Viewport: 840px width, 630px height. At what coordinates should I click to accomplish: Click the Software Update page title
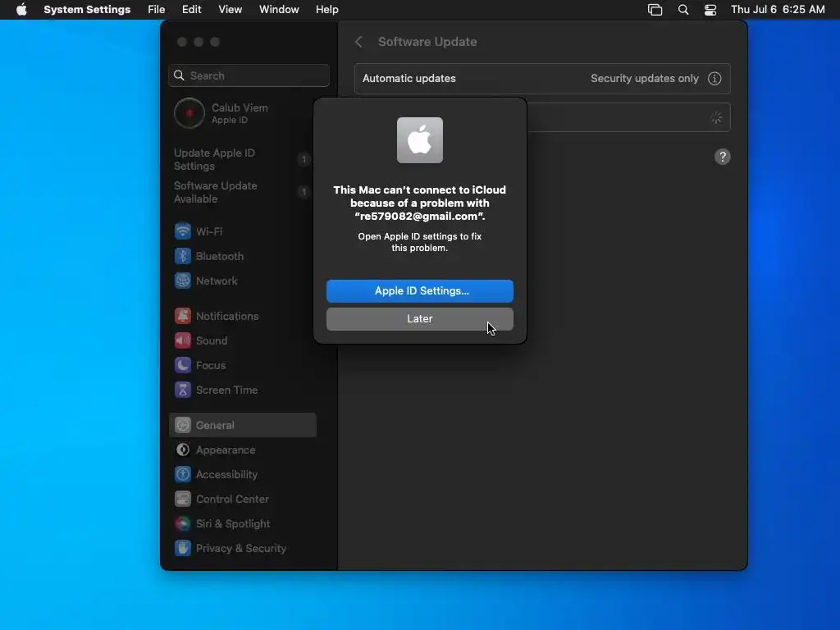tap(427, 42)
